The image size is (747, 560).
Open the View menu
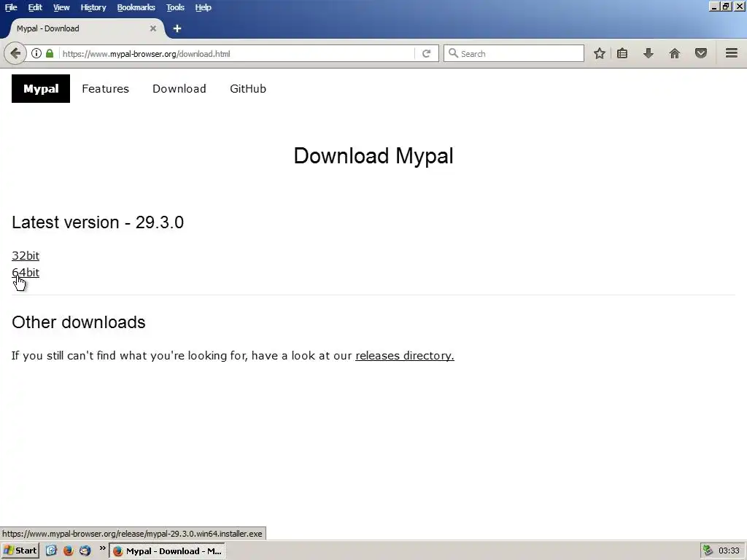tap(61, 7)
